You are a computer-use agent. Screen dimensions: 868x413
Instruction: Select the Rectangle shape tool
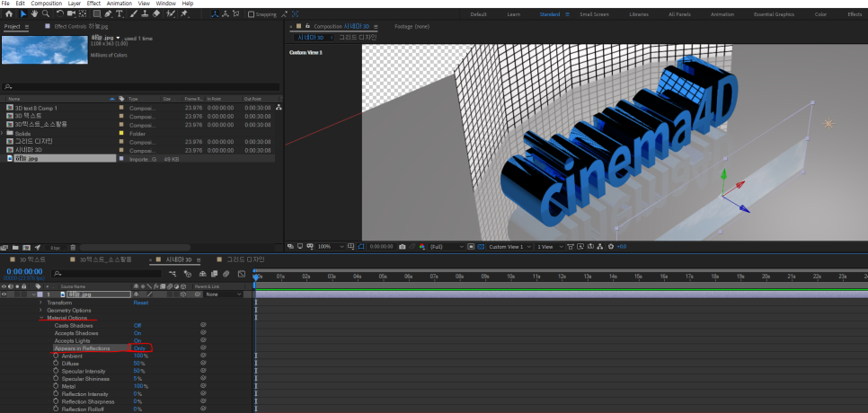click(97, 13)
